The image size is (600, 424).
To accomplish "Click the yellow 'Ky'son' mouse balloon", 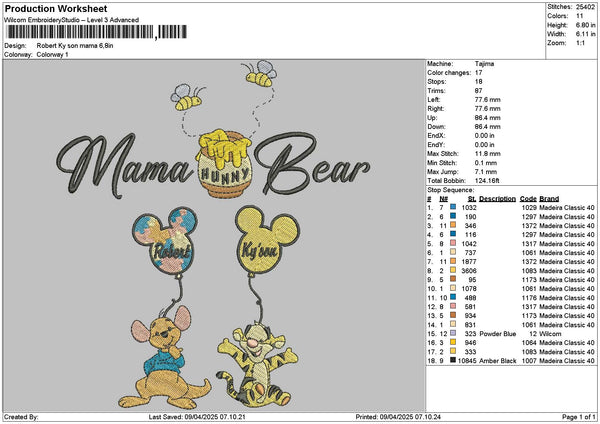I will click(267, 240).
